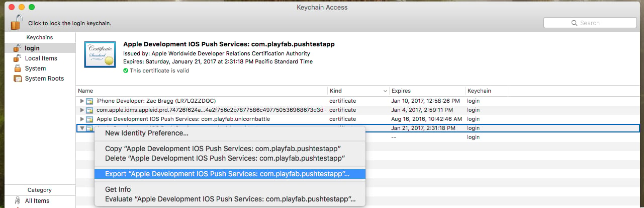644x208 pixels.
Task: Click the Search field in Keychain Access
Action: [591, 23]
